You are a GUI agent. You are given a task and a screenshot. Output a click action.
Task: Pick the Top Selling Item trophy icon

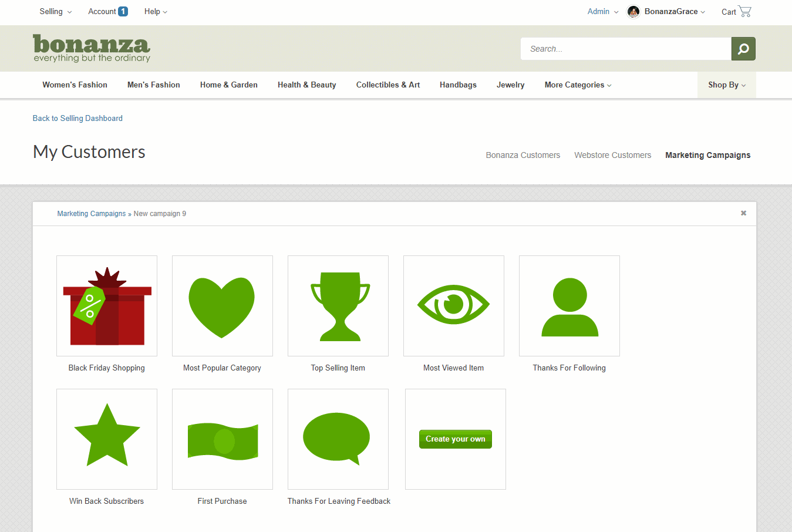tap(338, 306)
